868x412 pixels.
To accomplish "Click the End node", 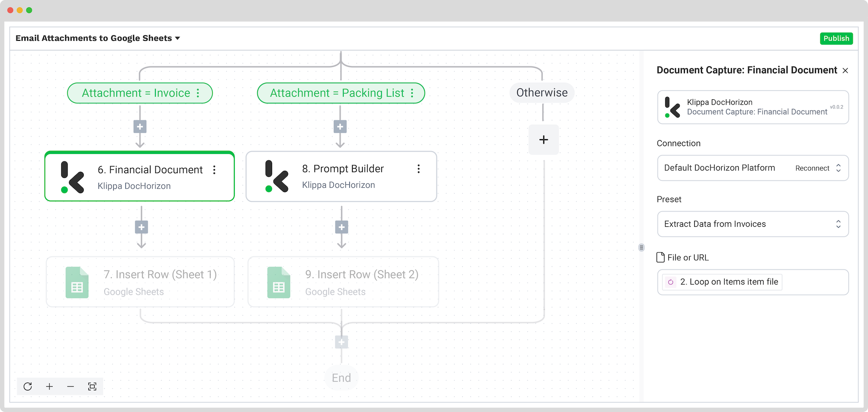I will coord(342,378).
